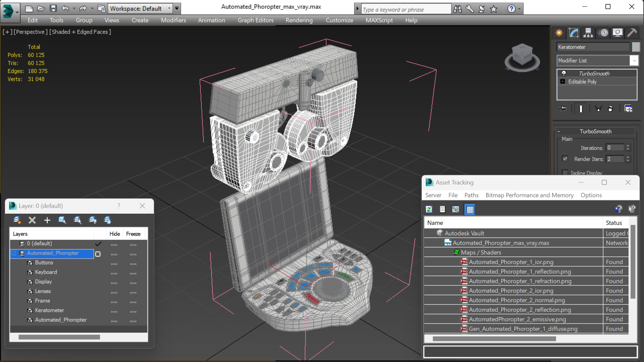Click the Create New Layer icon
The image size is (644, 362).
[x=17, y=220]
